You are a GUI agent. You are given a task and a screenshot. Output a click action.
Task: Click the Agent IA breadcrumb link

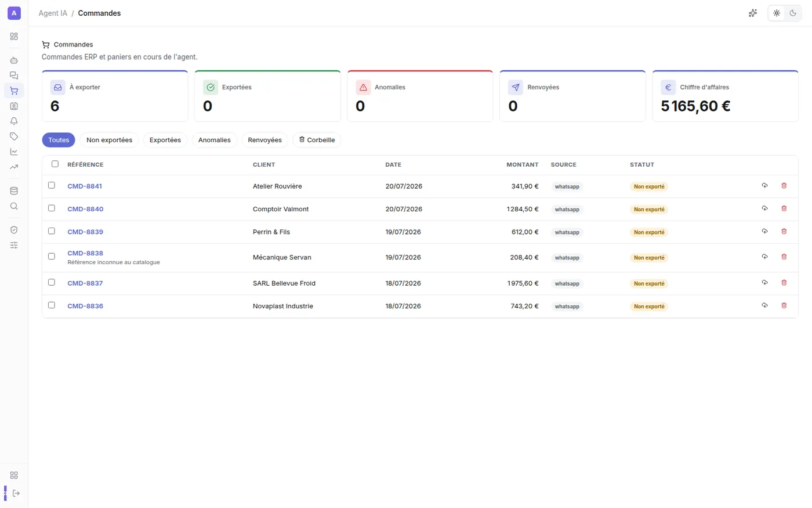(x=53, y=13)
